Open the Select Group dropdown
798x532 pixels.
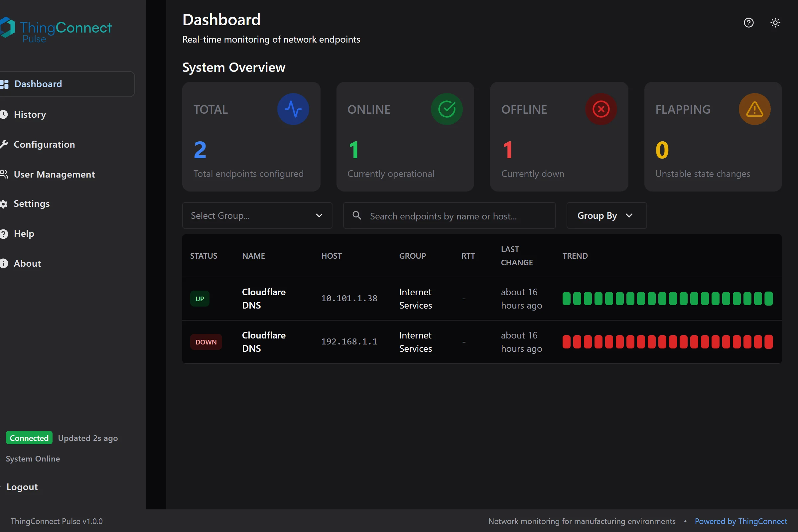point(257,215)
